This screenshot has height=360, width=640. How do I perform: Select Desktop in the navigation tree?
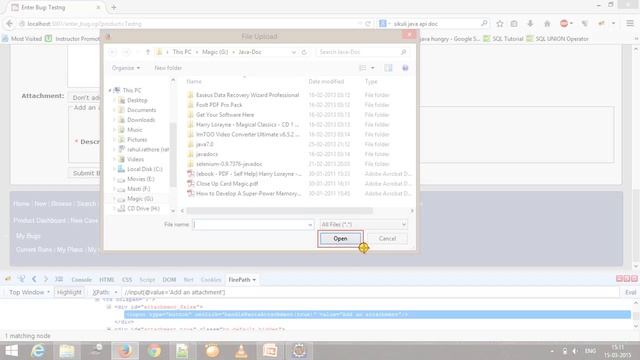tap(137, 100)
